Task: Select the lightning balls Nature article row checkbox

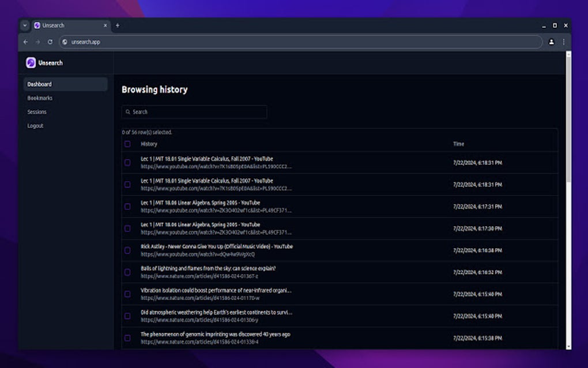Action: pos(127,272)
